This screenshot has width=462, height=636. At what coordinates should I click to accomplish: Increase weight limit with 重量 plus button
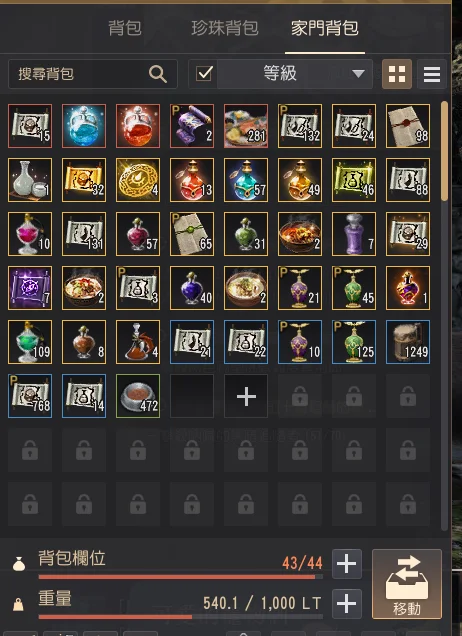347,604
